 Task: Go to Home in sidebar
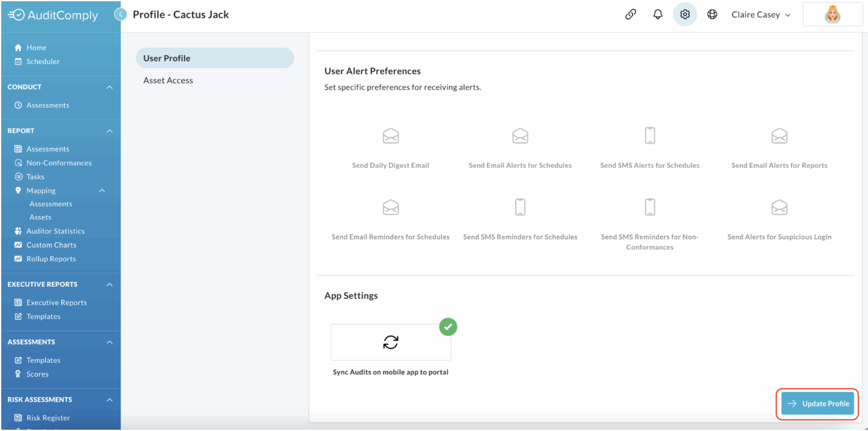(x=36, y=48)
